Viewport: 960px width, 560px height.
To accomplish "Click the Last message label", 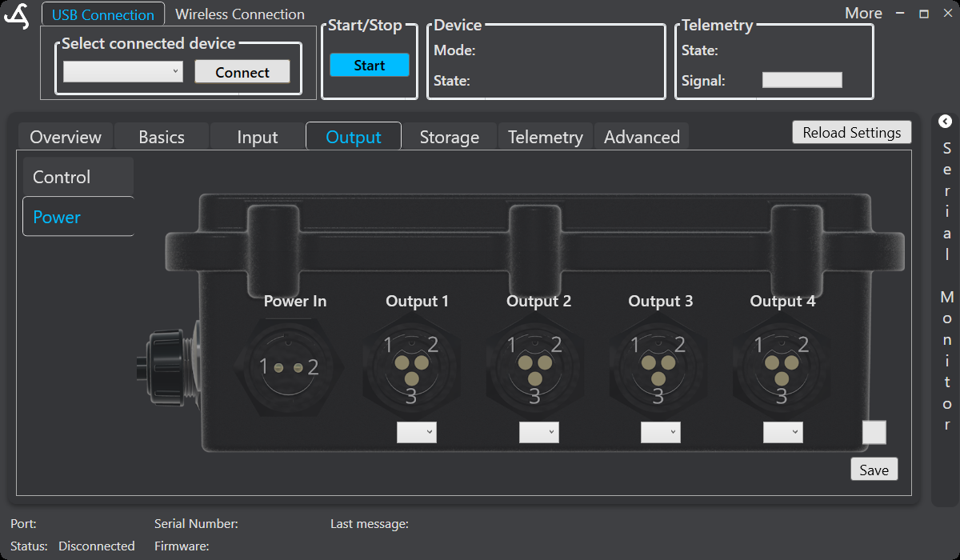I will 370,524.
